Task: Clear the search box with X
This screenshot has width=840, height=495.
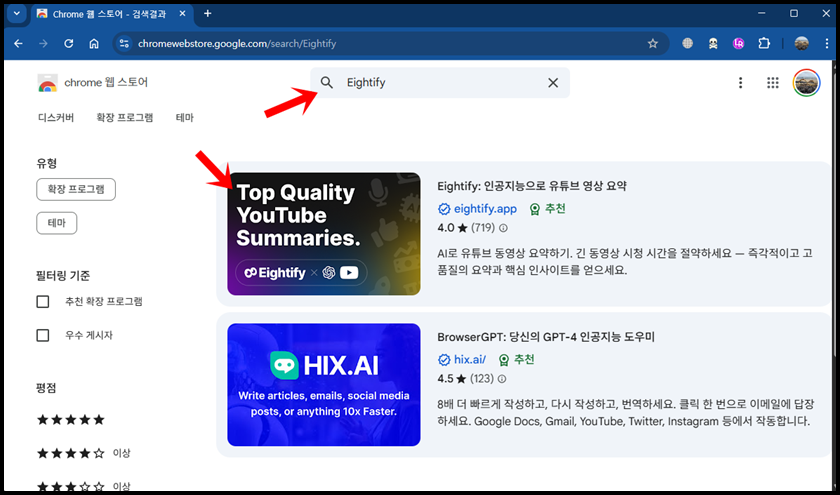Action: click(553, 82)
